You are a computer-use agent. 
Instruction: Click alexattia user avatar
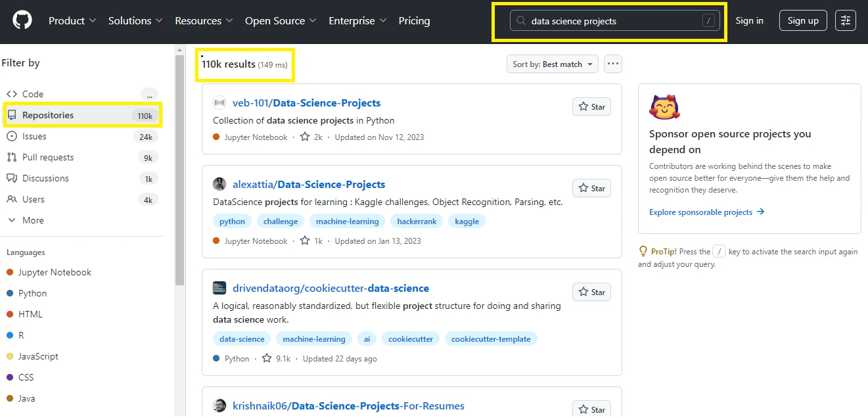219,184
